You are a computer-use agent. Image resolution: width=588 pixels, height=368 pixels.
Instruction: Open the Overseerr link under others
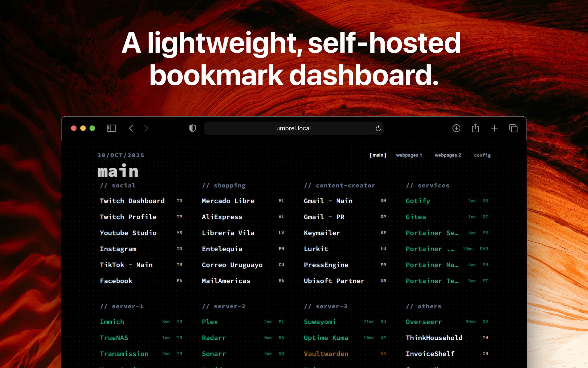[x=424, y=322]
